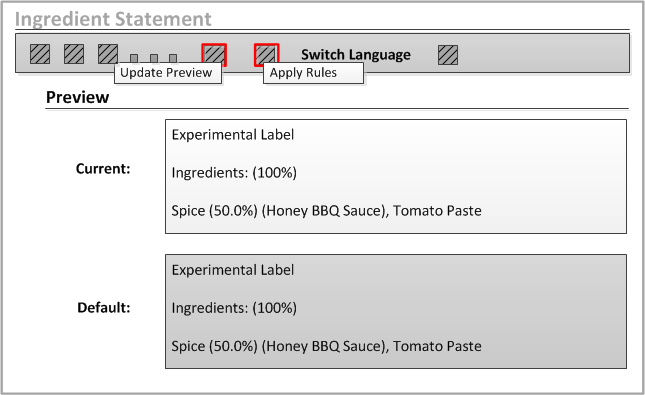
Task: Click the Preview section heading
Action: [77, 98]
